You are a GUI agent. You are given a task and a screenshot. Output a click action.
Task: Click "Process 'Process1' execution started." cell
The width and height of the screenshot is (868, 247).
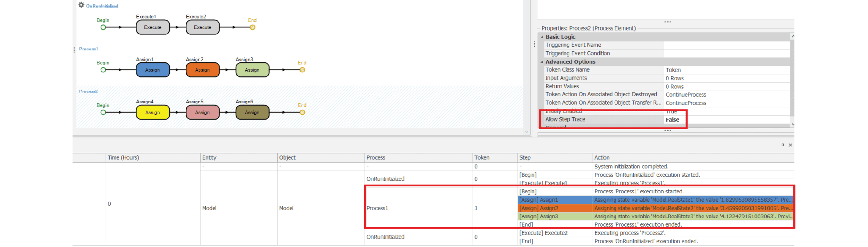[693, 192]
